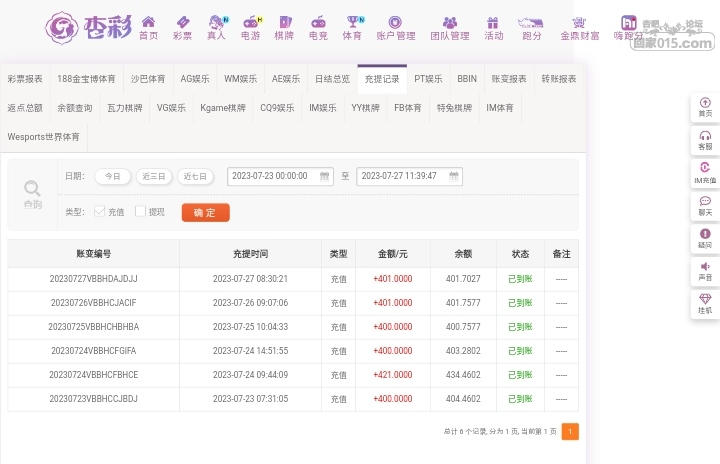Open the 真人 live casino icon
The width and height of the screenshot is (720, 464).
coord(217,22)
